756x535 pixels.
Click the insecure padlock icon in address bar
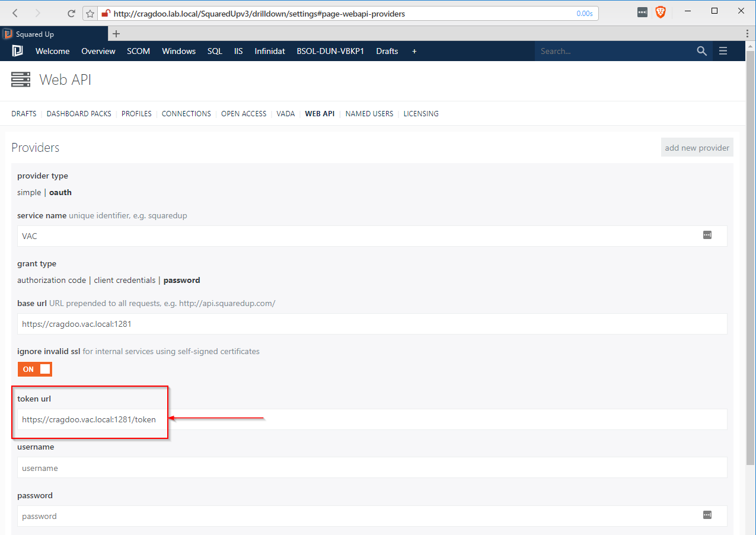click(106, 13)
